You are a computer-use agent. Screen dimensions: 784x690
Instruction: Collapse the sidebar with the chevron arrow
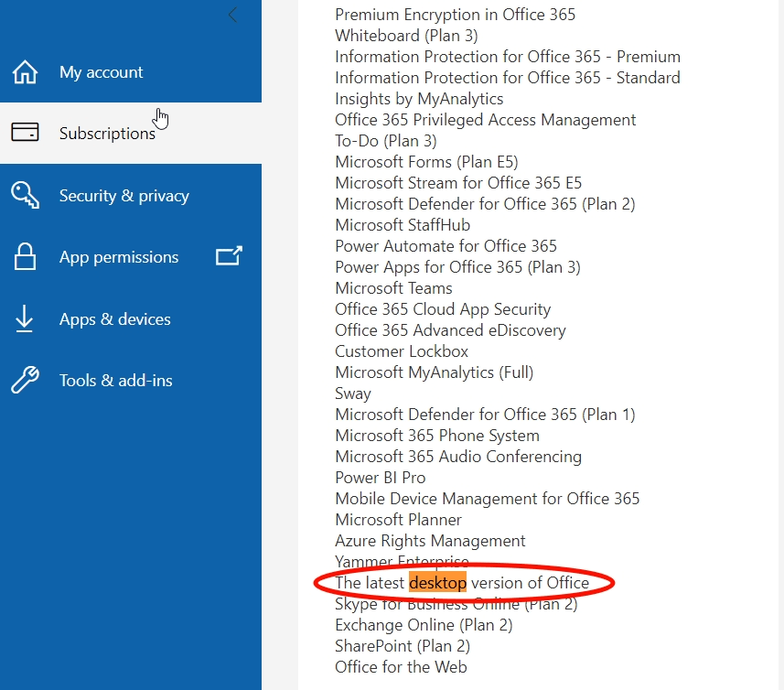[x=232, y=15]
